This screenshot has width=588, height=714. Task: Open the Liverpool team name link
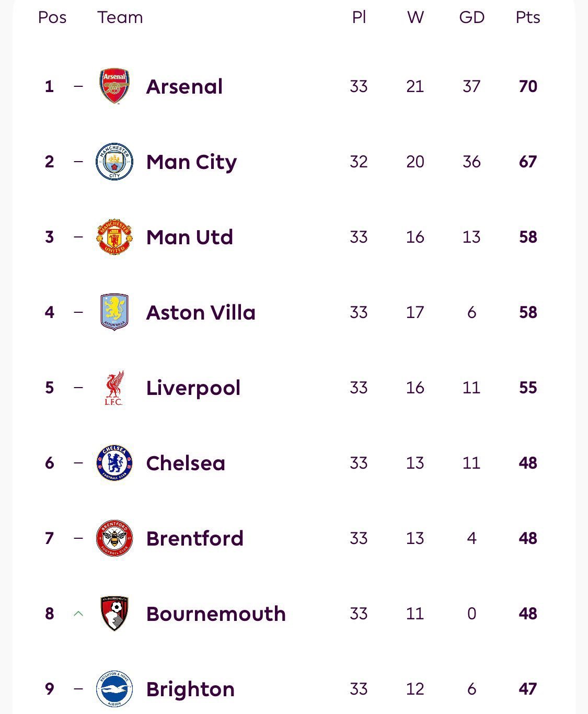[x=193, y=388]
